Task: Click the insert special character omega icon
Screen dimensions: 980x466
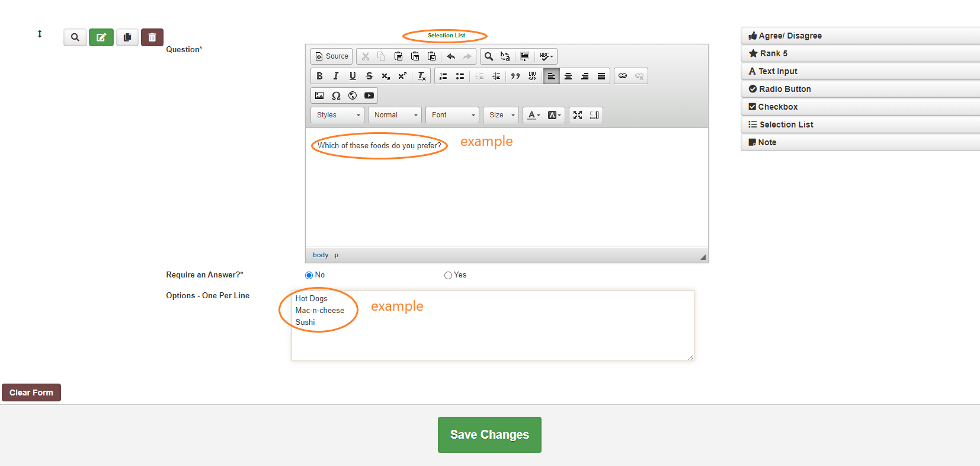Action: coord(336,95)
